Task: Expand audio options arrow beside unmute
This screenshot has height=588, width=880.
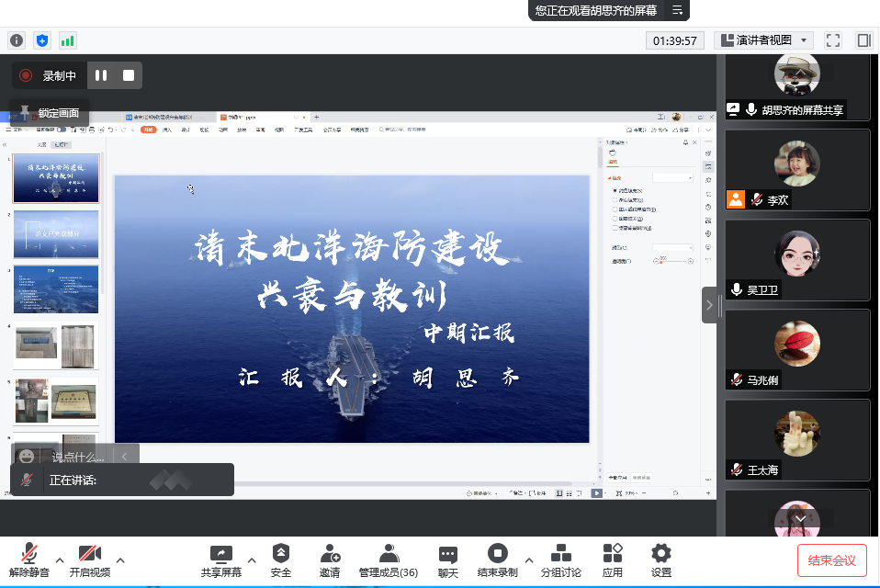Action: pyautogui.click(x=60, y=560)
